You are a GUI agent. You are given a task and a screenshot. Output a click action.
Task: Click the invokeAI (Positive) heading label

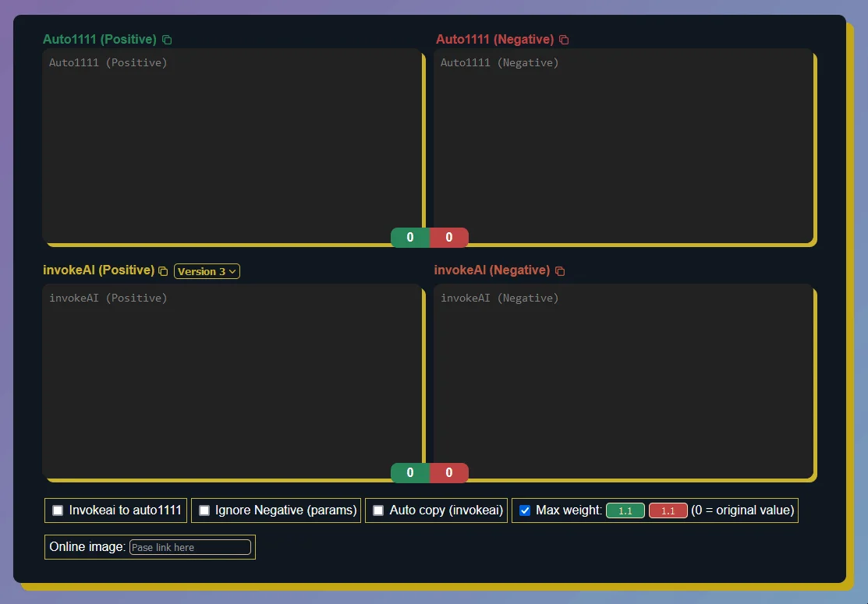point(98,270)
